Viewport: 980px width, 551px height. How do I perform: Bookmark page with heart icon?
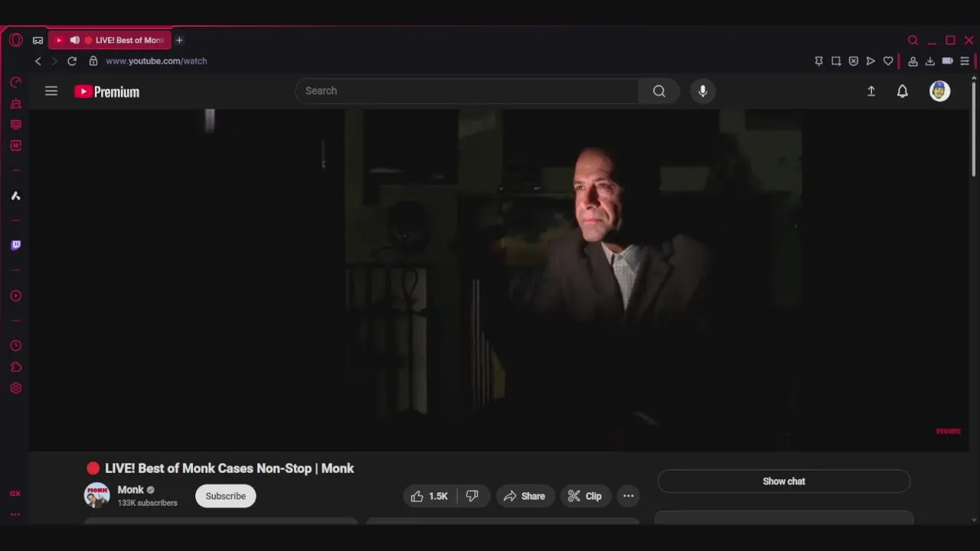(888, 61)
